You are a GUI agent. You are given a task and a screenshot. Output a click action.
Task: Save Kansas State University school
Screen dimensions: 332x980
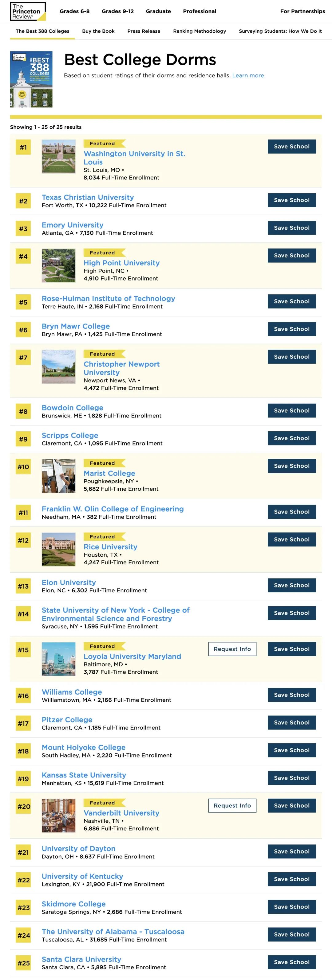pyautogui.click(x=292, y=778)
